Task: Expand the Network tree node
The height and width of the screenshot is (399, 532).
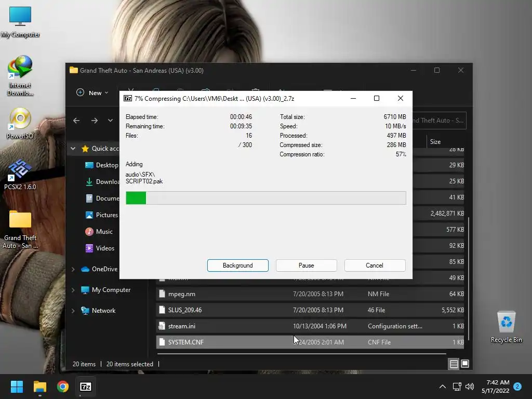Action: click(73, 311)
